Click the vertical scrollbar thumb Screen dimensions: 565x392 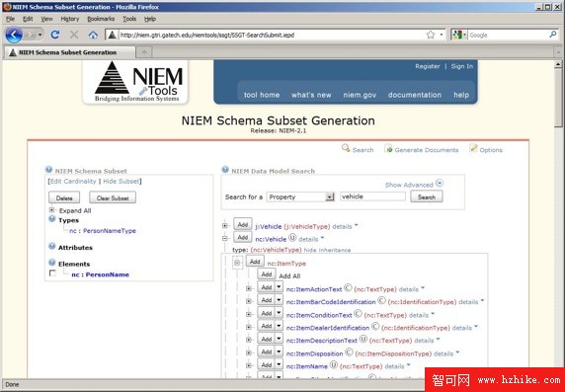point(558,98)
